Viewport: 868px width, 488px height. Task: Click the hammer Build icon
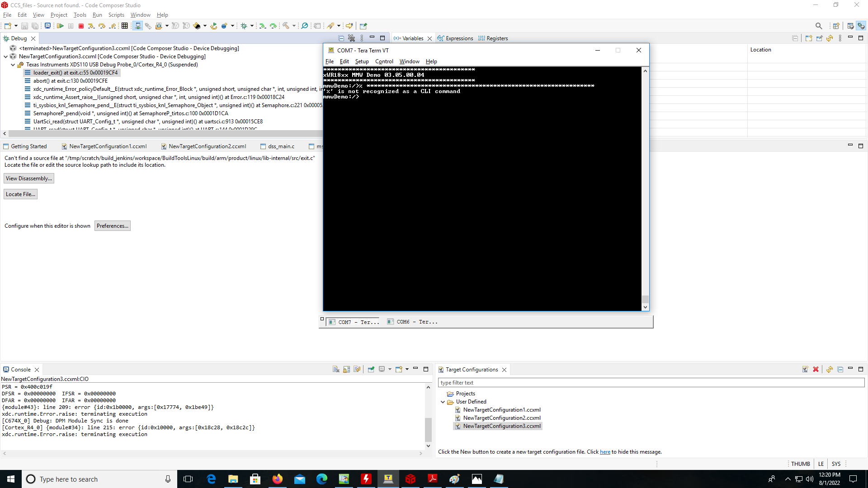tap(286, 26)
